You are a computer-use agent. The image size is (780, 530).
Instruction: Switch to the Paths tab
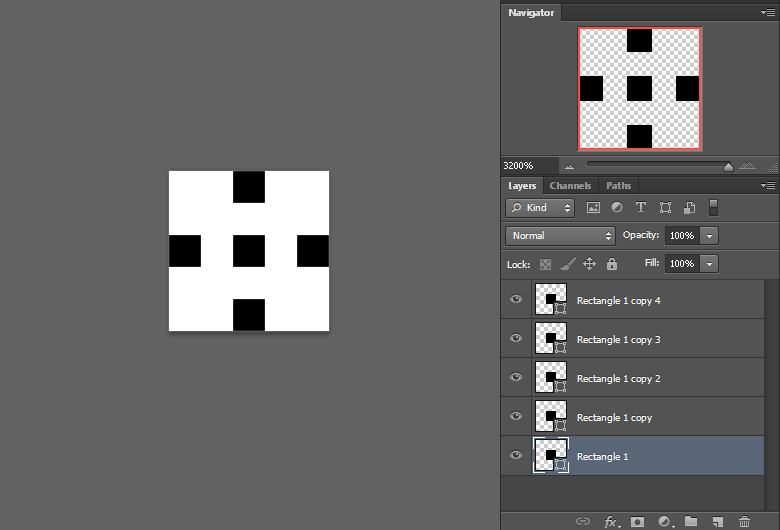coord(619,186)
